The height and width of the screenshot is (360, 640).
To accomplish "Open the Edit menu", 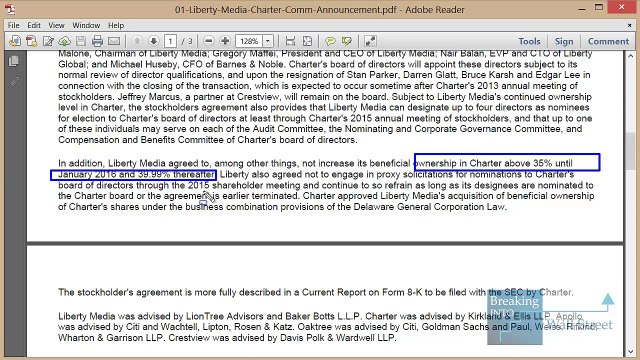I will (34, 25).
